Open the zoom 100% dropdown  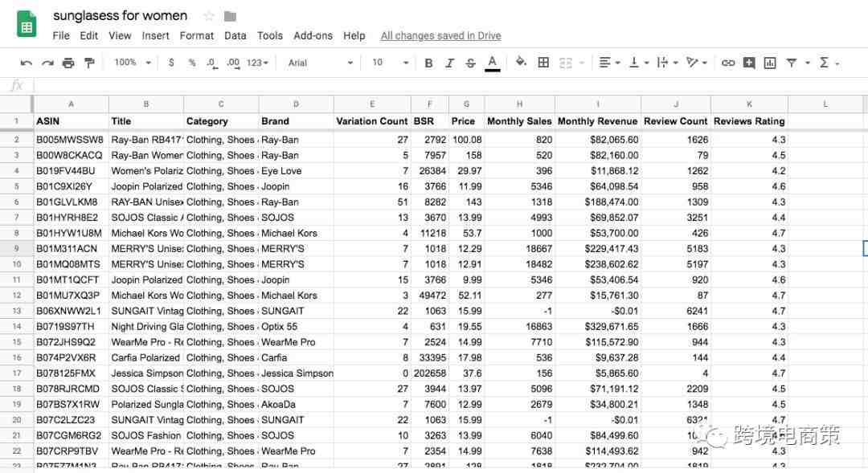coord(133,63)
